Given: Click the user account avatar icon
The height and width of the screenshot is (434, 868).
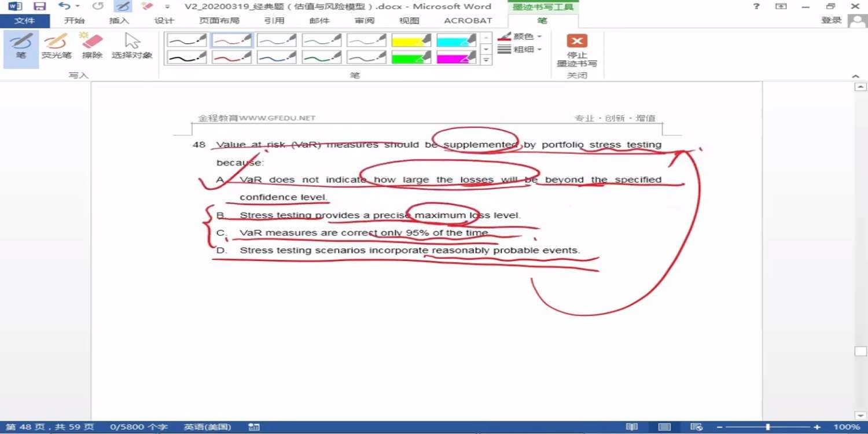Looking at the screenshot, I should pyautogui.click(x=856, y=21).
